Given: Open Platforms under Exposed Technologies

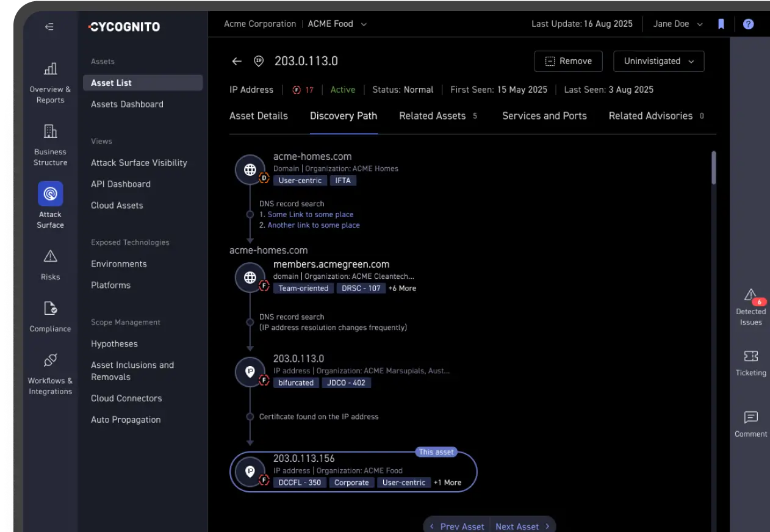Looking at the screenshot, I should 111,286.
